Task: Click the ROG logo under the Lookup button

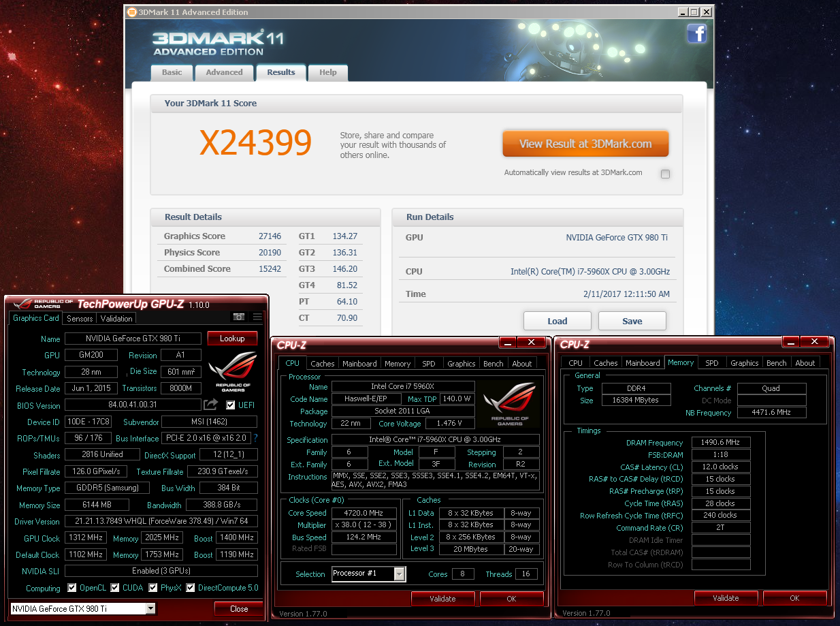Action: (232, 372)
